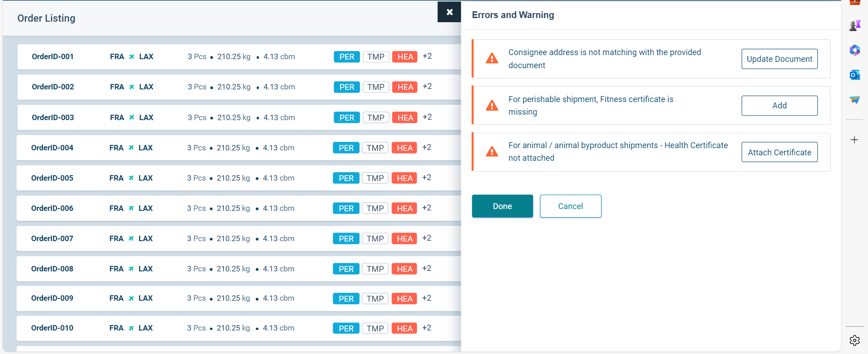The height and width of the screenshot is (354, 868).
Task: Click the Attach Certificate button
Action: (779, 152)
